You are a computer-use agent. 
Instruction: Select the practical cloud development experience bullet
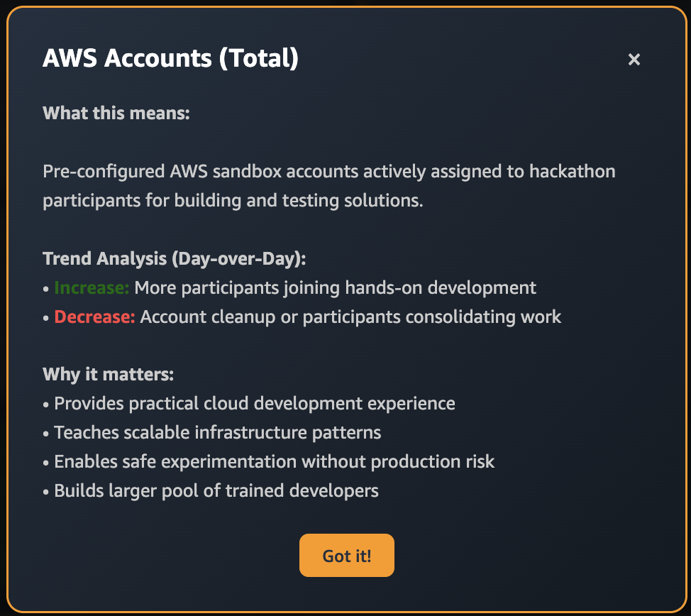[254, 403]
